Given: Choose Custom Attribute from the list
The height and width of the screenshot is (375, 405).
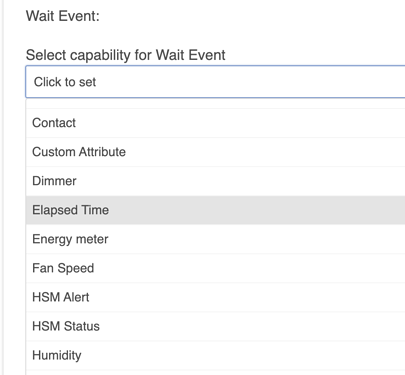Looking at the screenshot, I should click(215, 152).
